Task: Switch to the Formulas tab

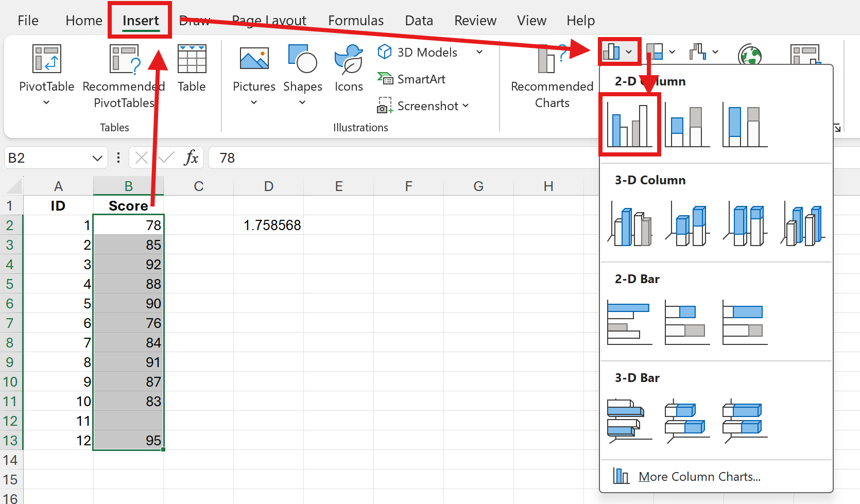Action: coord(356,21)
